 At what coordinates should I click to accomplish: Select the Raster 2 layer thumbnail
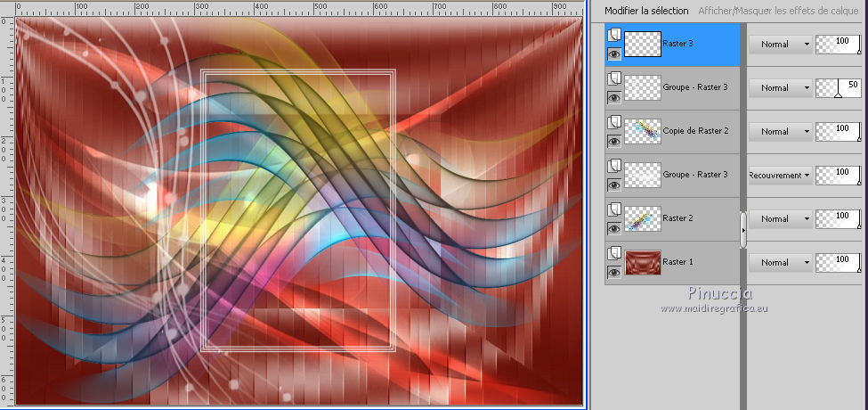643,219
